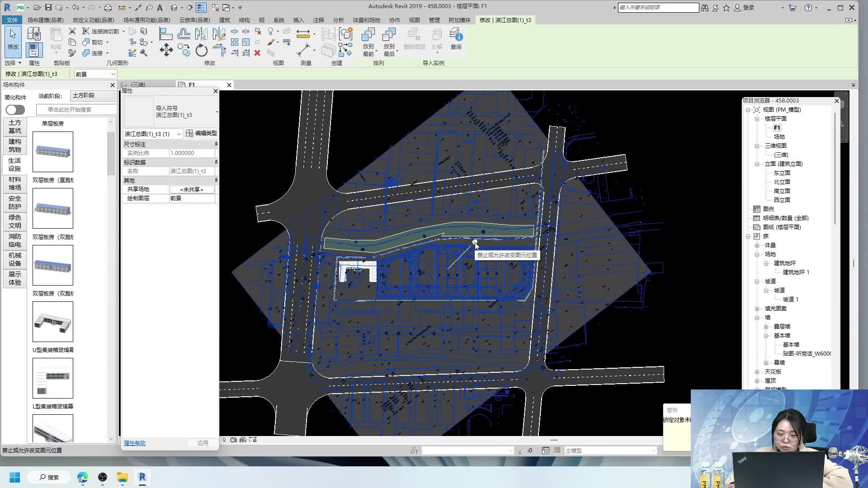This screenshot has height=488, width=868.
Task: Open File Explorer from the taskbar
Action: (123, 477)
